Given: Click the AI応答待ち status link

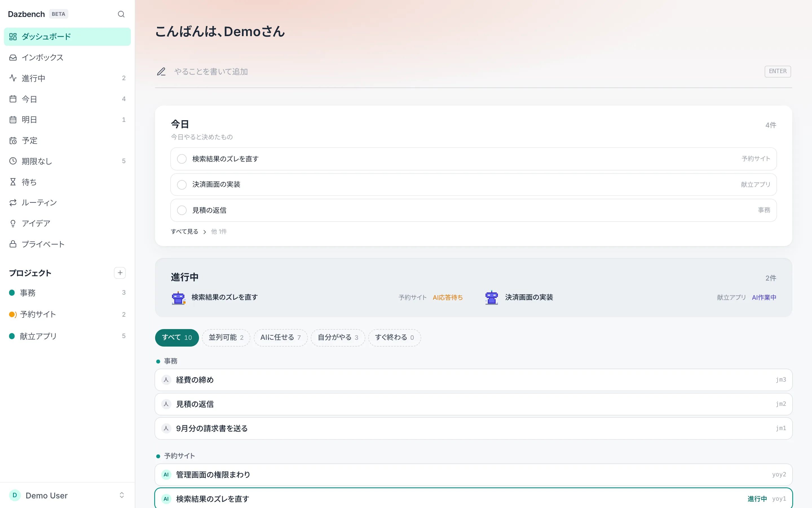Looking at the screenshot, I should click(448, 297).
